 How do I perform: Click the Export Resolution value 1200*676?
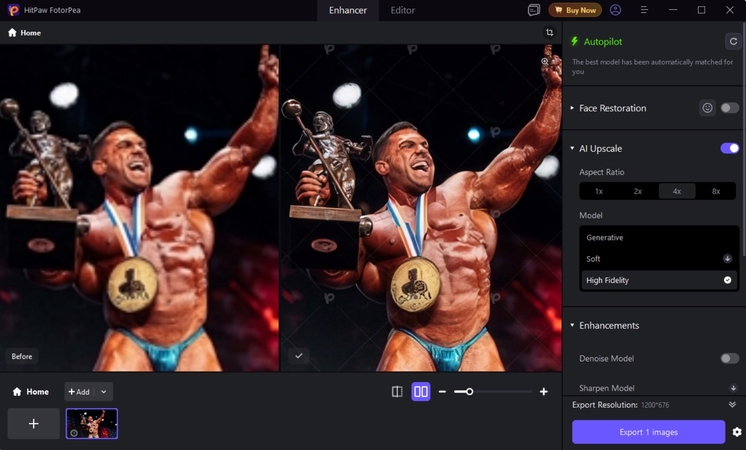(655, 405)
